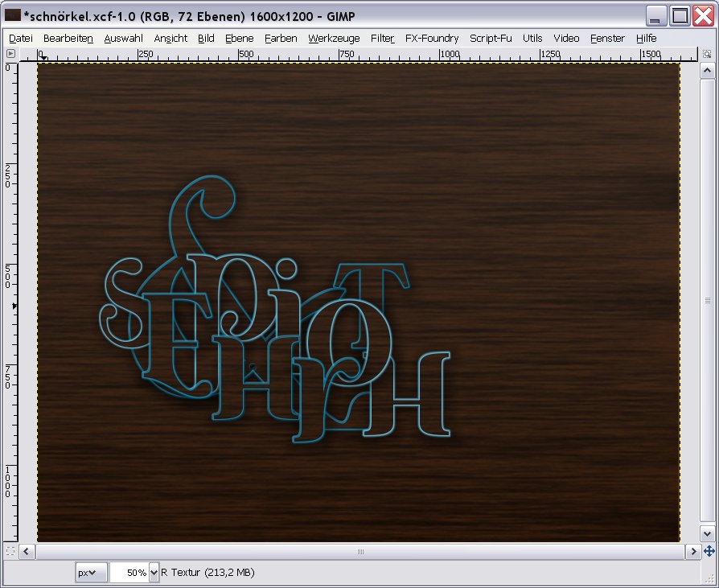Open the Utils menu
The height and width of the screenshot is (588, 719).
tap(532, 39)
